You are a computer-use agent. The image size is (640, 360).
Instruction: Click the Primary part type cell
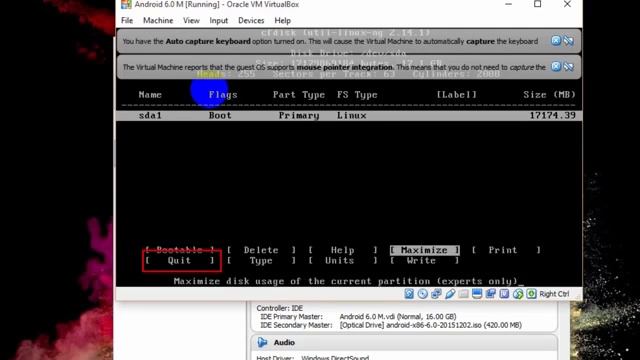point(299,116)
